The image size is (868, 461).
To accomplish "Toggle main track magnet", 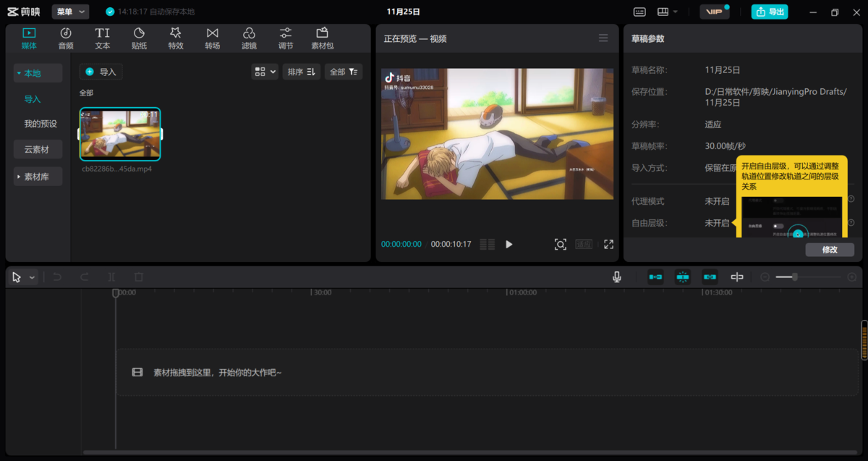I will (x=655, y=277).
